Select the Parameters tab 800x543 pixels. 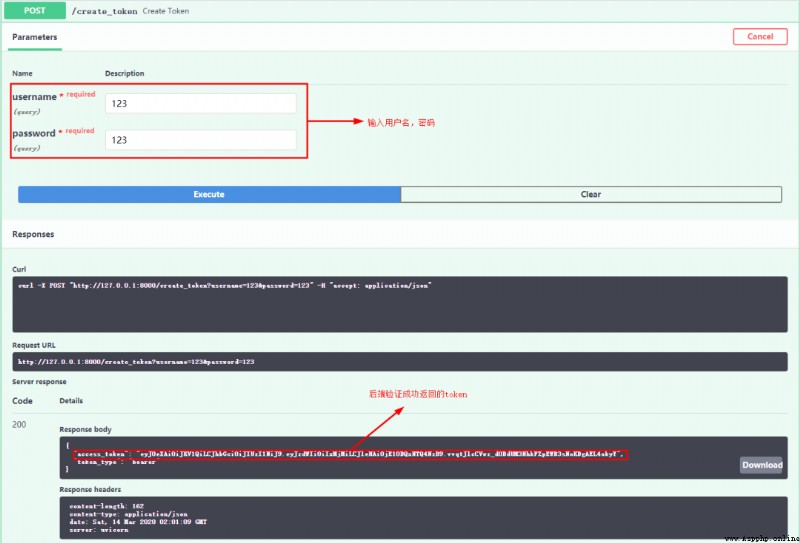(35, 37)
